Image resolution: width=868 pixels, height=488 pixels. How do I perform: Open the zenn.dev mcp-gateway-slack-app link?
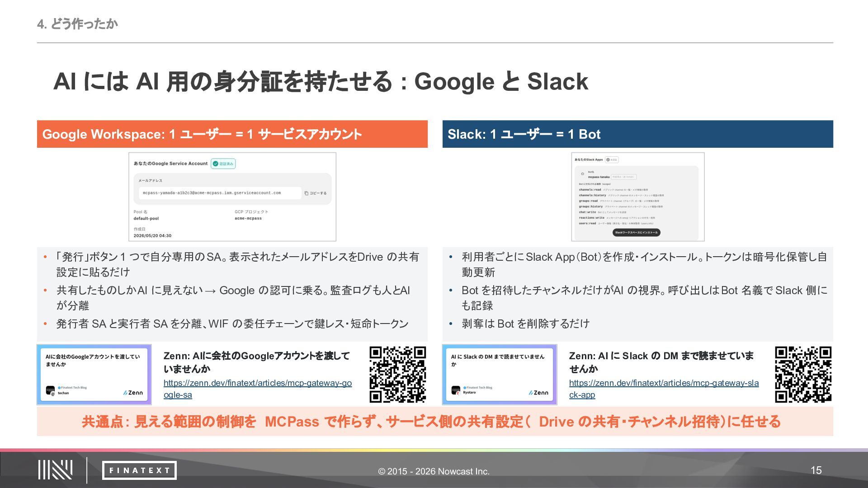tap(664, 389)
